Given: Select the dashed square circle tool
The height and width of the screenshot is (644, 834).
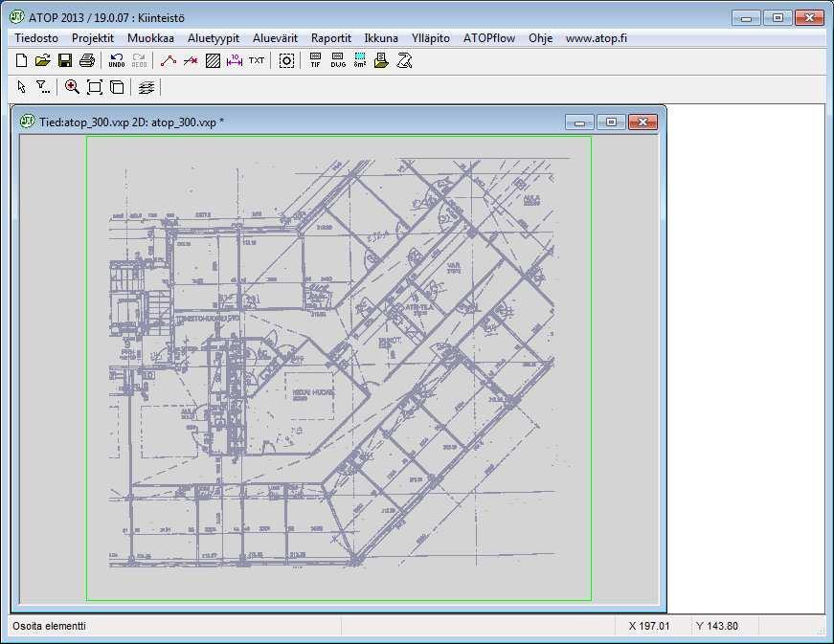Looking at the screenshot, I should click(286, 60).
